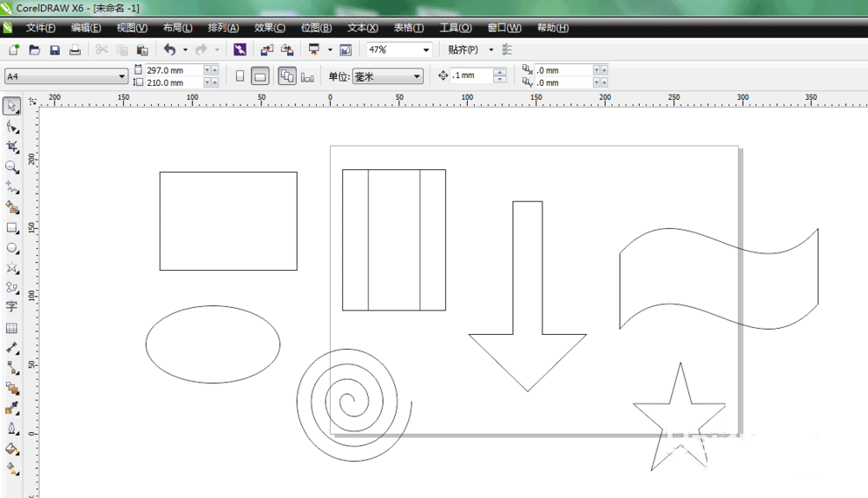Set page orientation to portrait
Screen dimensions: 868x498
point(240,76)
